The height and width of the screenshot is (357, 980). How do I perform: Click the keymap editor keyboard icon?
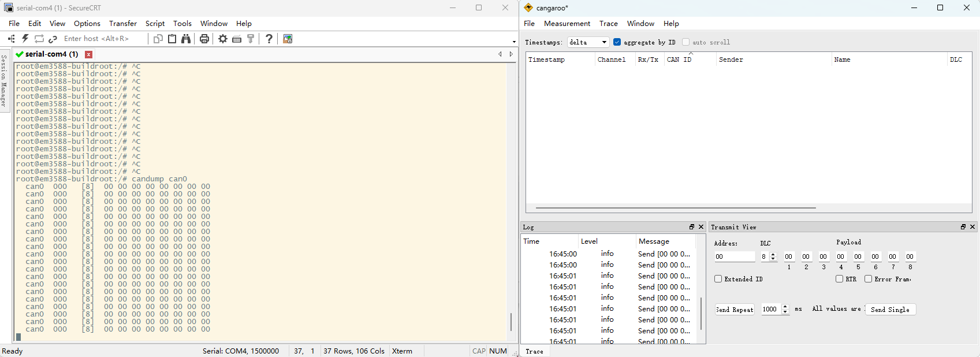(x=237, y=39)
